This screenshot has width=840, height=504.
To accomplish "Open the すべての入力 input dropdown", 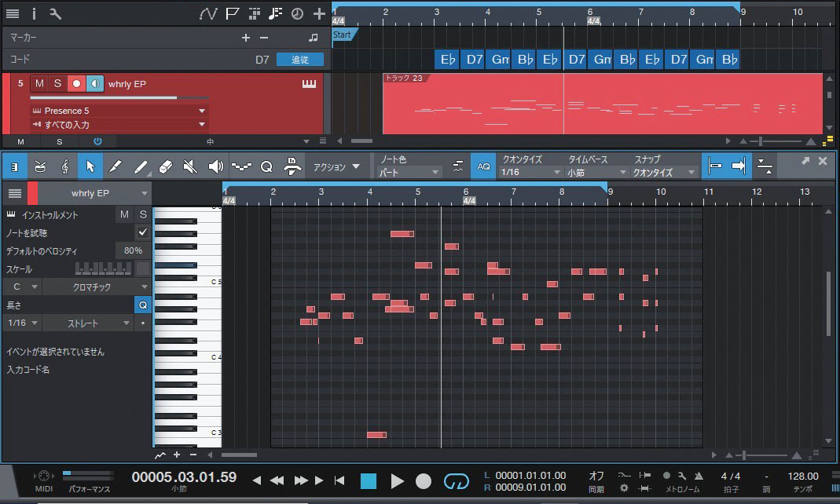I will tap(119, 125).
